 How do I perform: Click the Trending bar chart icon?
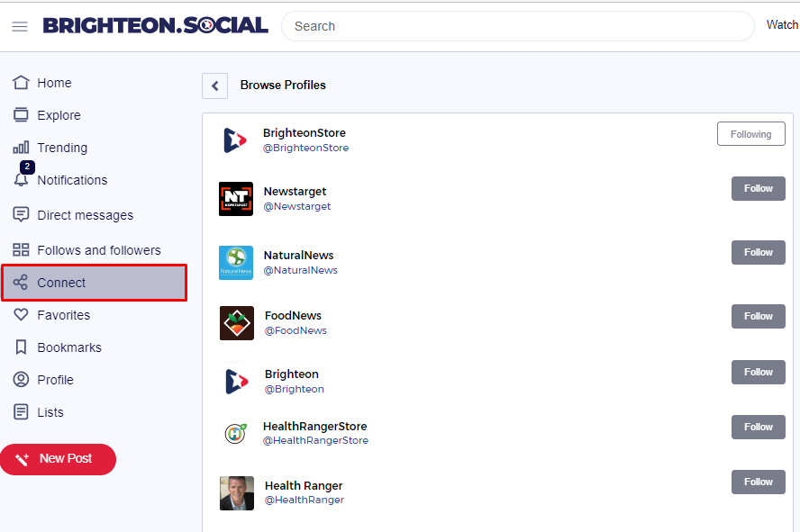[x=21, y=148]
